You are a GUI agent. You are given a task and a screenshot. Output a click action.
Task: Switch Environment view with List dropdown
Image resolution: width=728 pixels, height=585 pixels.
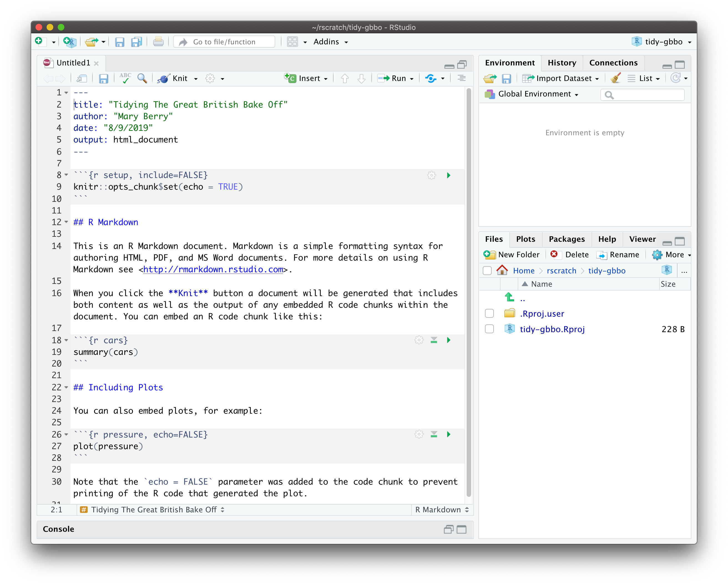(644, 78)
